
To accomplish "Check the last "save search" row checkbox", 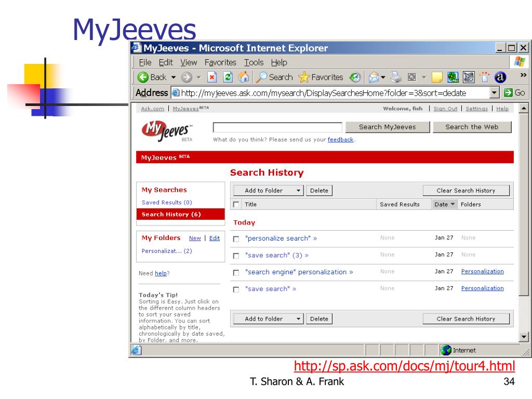I will [236, 289].
